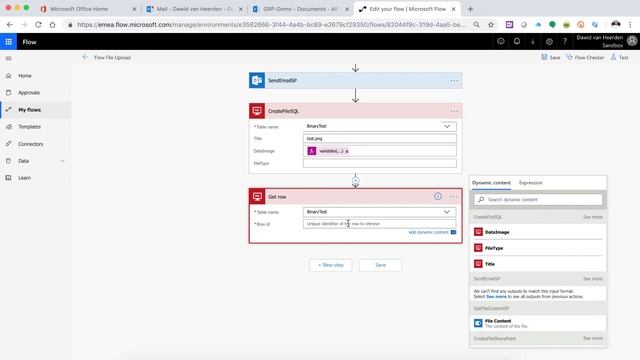Open CreateFileSQL ellipsis menu

[454, 111]
